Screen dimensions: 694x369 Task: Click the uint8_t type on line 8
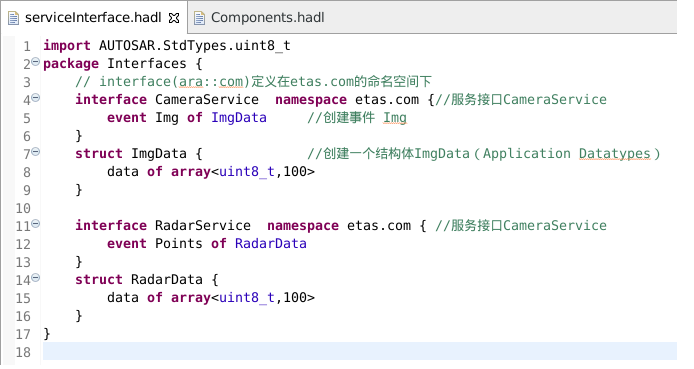click(x=247, y=172)
